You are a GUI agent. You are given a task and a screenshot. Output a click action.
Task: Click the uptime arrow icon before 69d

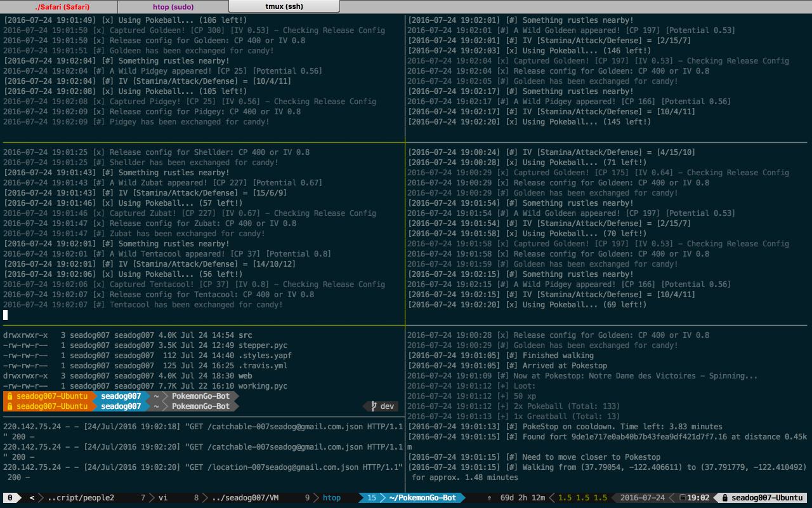pyautogui.click(x=489, y=498)
